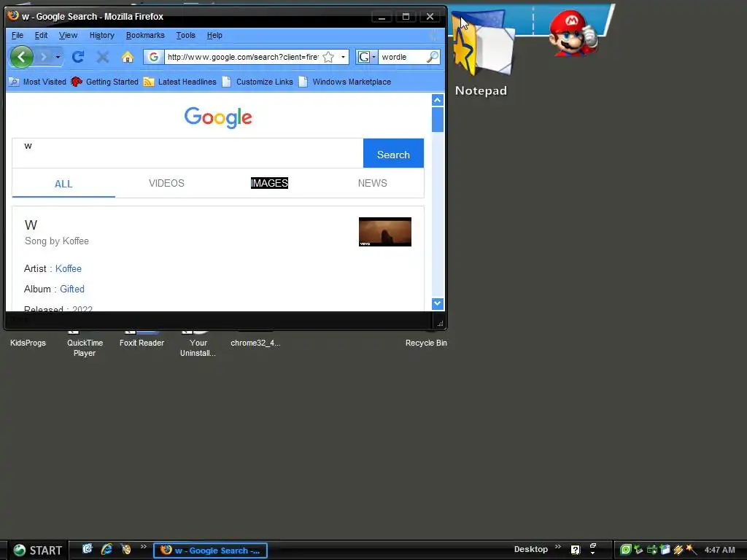Screen dimensions: 747x560
Task: Open the View menu
Action: pos(68,35)
